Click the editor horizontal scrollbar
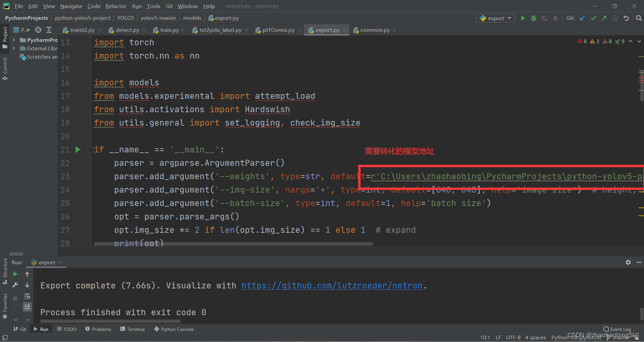This screenshot has height=342, width=644. (x=233, y=244)
